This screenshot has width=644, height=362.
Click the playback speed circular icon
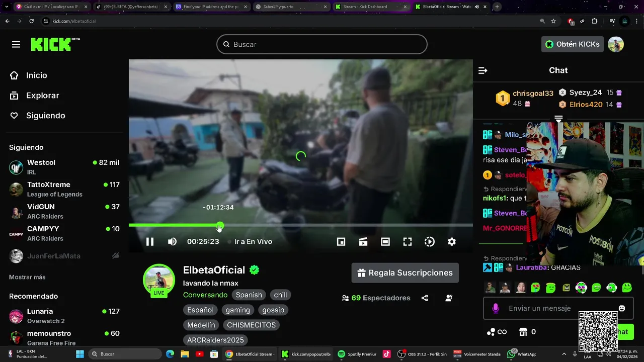pos(430,242)
